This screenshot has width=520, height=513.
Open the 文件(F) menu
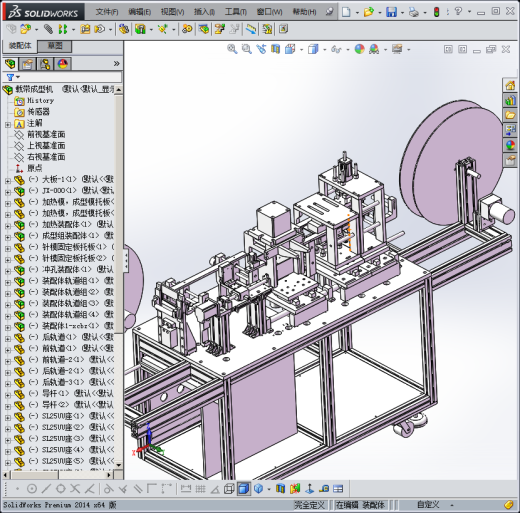coord(107,12)
